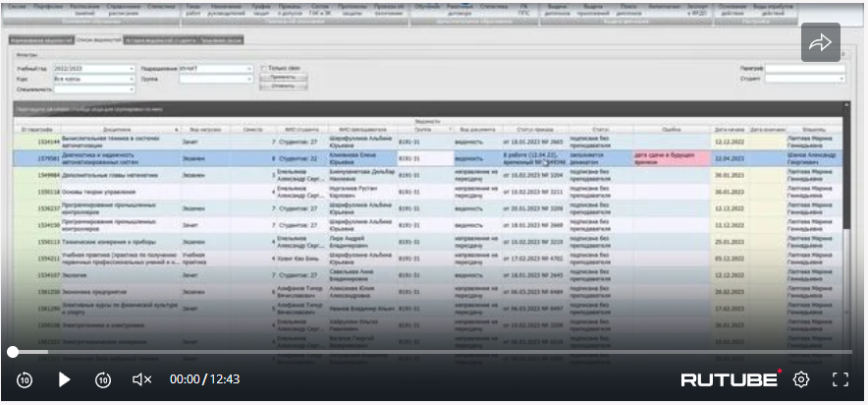Expand the 'Подразделение' dropdown
The image size is (868, 405).
(x=249, y=69)
